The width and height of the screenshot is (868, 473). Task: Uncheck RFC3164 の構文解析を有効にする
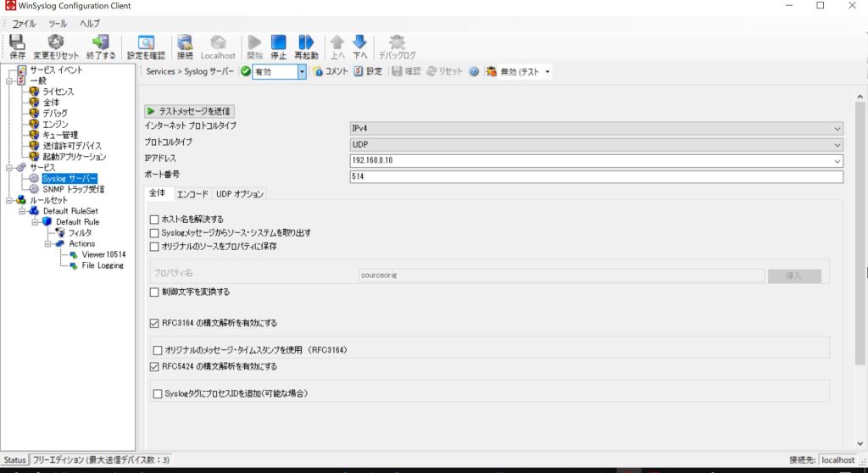point(154,323)
